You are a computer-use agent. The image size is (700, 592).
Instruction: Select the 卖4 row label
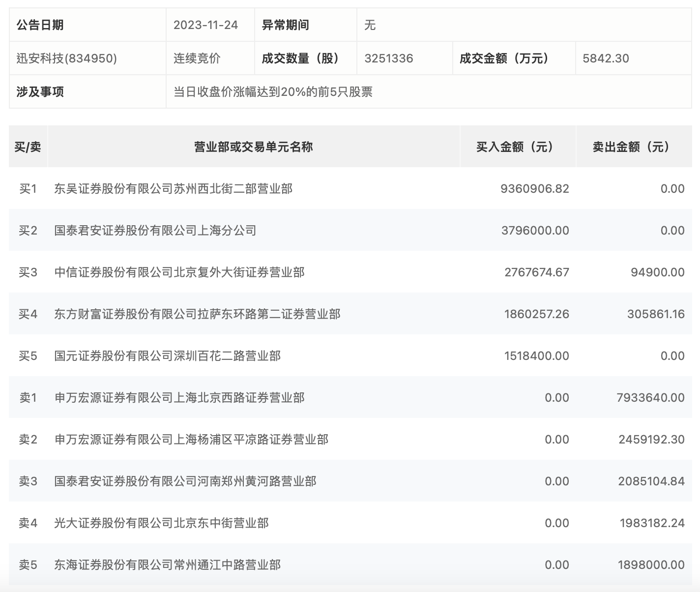[x=28, y=523]
